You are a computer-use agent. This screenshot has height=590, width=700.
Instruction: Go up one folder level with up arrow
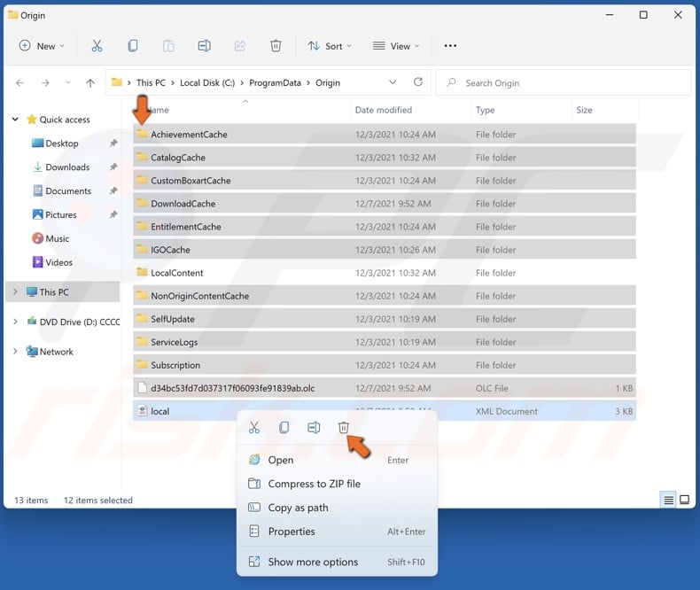[90, 83]
